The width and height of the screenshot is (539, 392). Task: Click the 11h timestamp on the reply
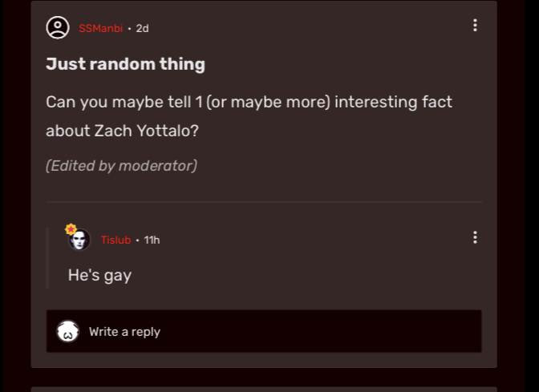[152, 240]
